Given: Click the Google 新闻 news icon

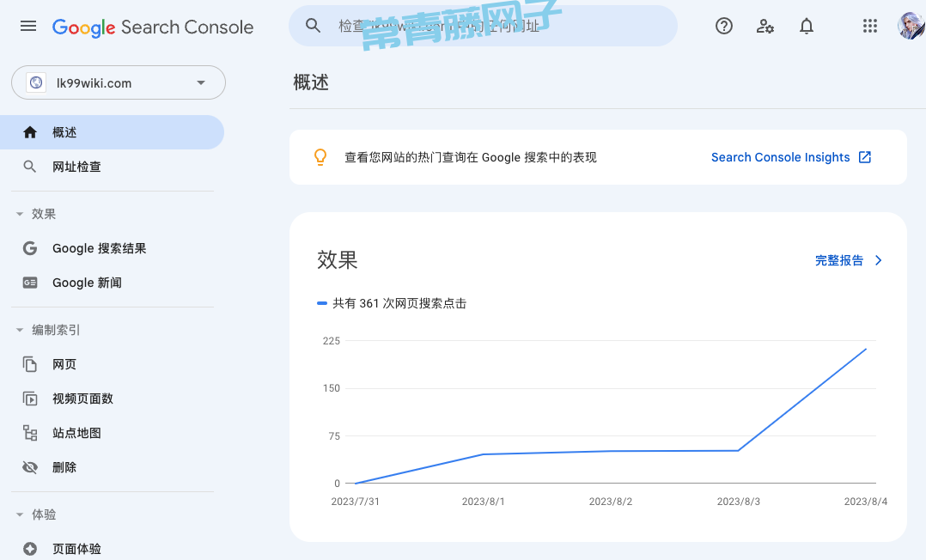Looking at the screenshot, I should [x=29, y=283].
